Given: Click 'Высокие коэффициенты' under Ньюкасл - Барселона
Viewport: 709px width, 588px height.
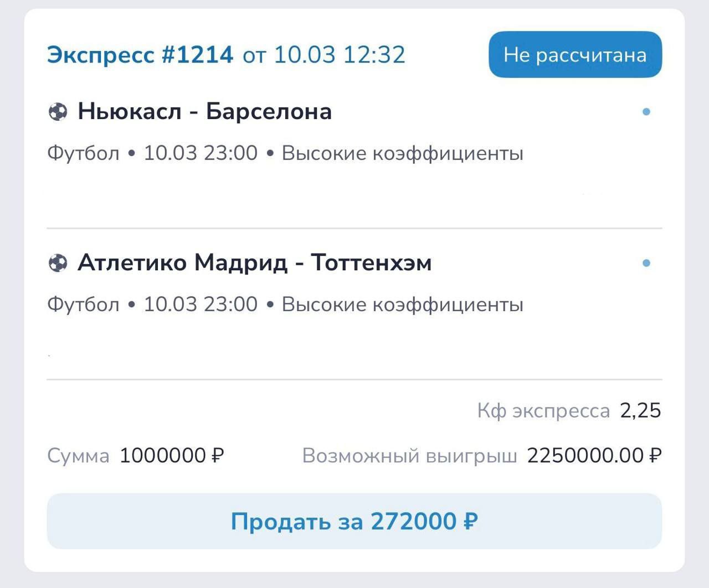Looking at the screenshot, I should point(402,153).
